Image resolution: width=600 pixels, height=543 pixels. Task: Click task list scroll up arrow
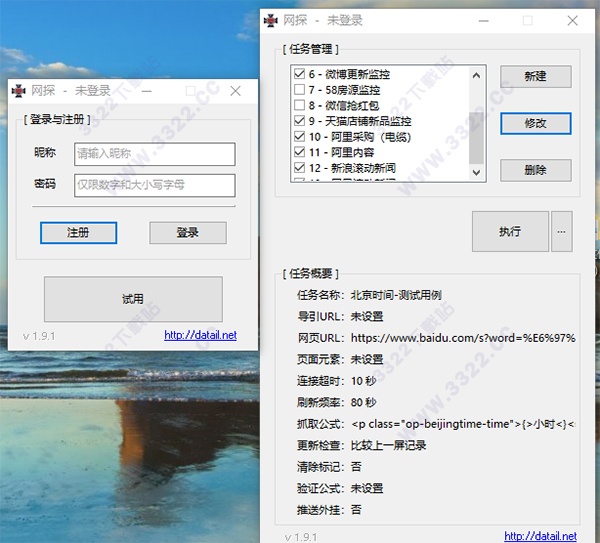(476, 75)
